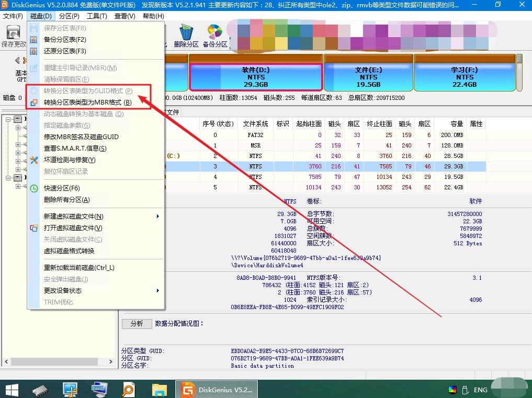Click the 保存更改 toolbar icon
This screenshot has height=398, width=532.
[x=14, y=33]
